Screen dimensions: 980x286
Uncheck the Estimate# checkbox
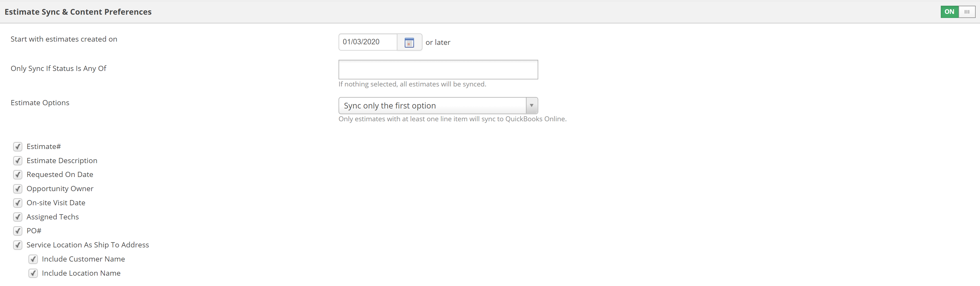click(17, 147)
